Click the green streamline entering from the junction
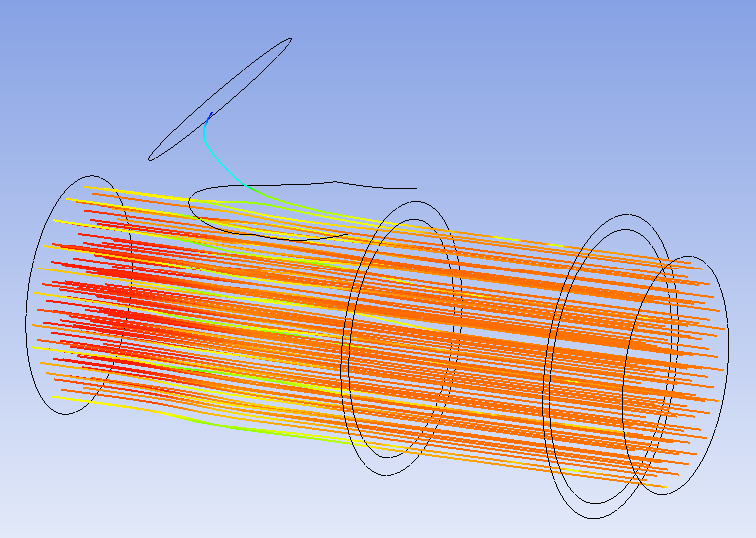Viewport: 756px width, 538px height. 270,203
